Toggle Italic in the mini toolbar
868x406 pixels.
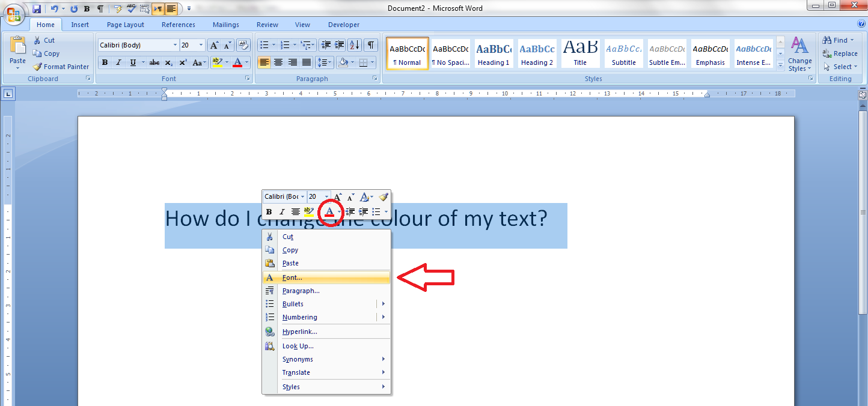(281, 212)
